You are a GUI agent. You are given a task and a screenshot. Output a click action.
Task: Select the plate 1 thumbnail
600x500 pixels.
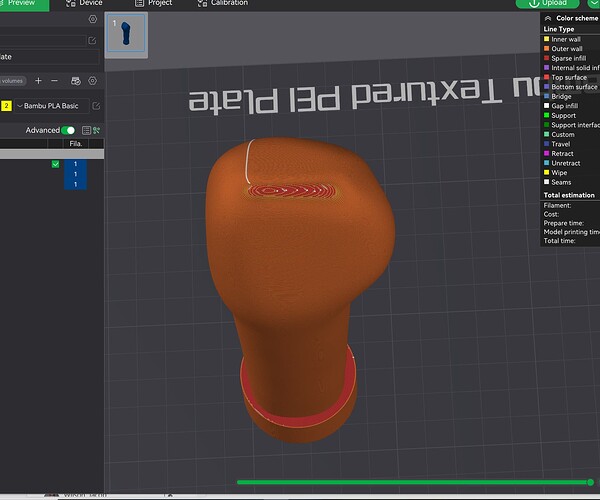[x=126, y=33]
